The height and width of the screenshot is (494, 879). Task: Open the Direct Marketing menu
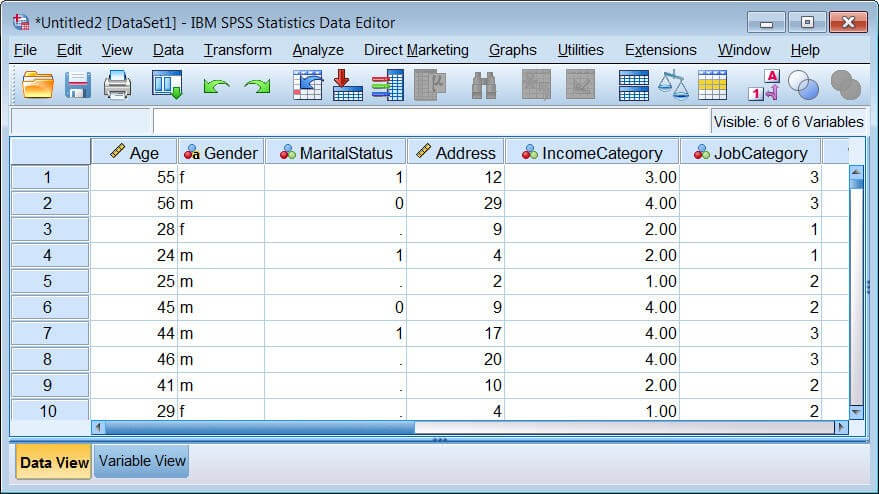tap(416, 50)
